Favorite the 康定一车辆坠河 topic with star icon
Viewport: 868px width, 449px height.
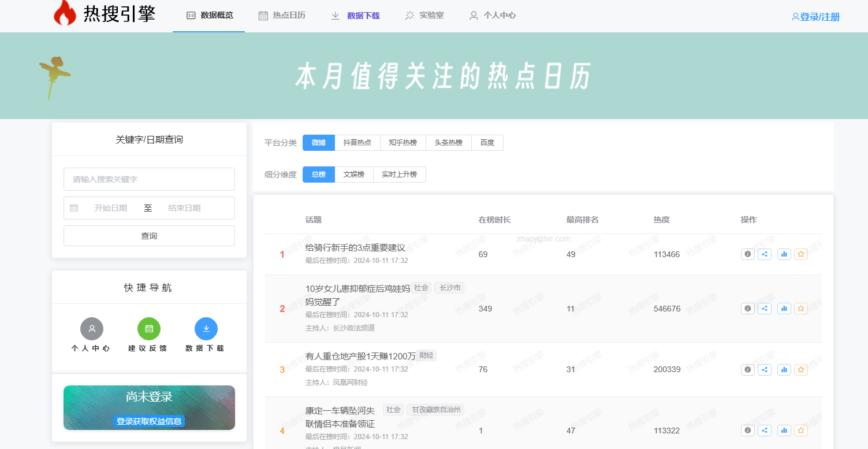click(x=800, y=430)
